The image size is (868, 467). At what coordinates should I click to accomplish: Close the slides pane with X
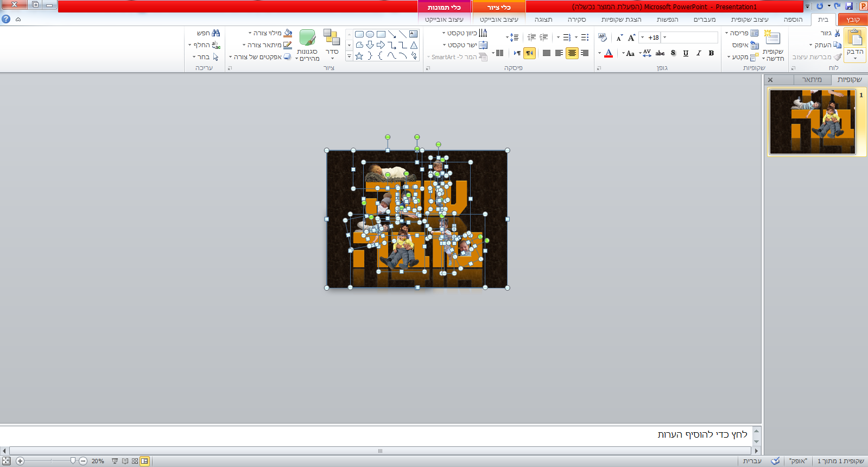tap(770, 80)
